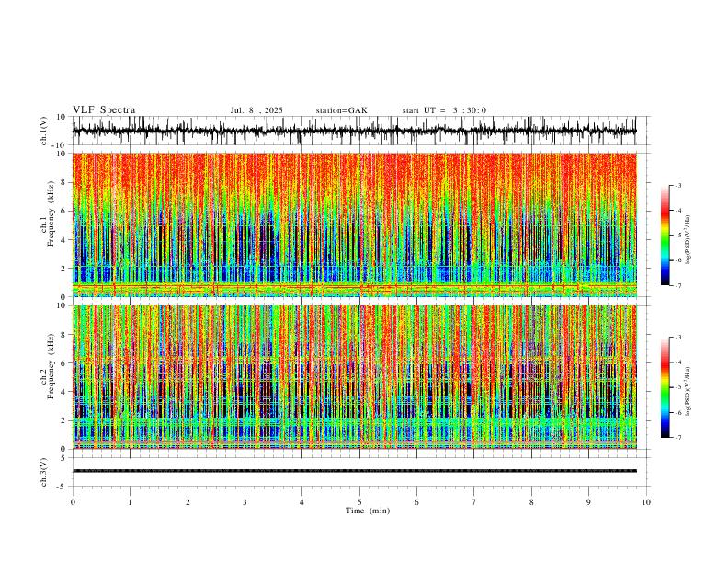This screenshot has height=563, width=728.
Task: Click the ch.1 color bar 'log(PSD)' label
Action: pyautogui.click(x=688, y=240)
